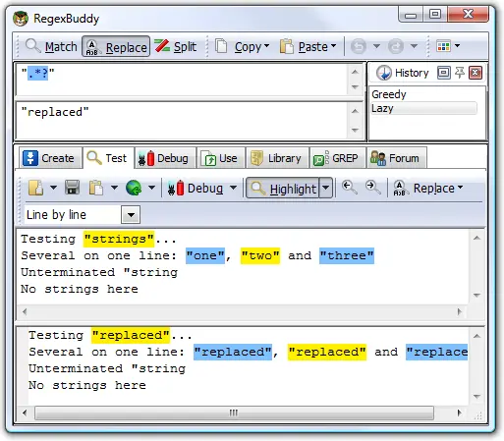Go to next match magnifier icon

coord(373,188)
